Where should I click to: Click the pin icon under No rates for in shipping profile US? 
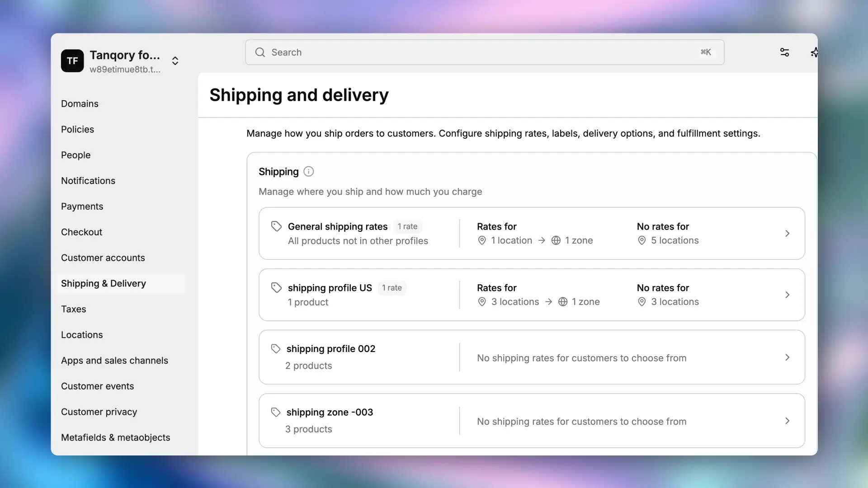pos(642,302)
